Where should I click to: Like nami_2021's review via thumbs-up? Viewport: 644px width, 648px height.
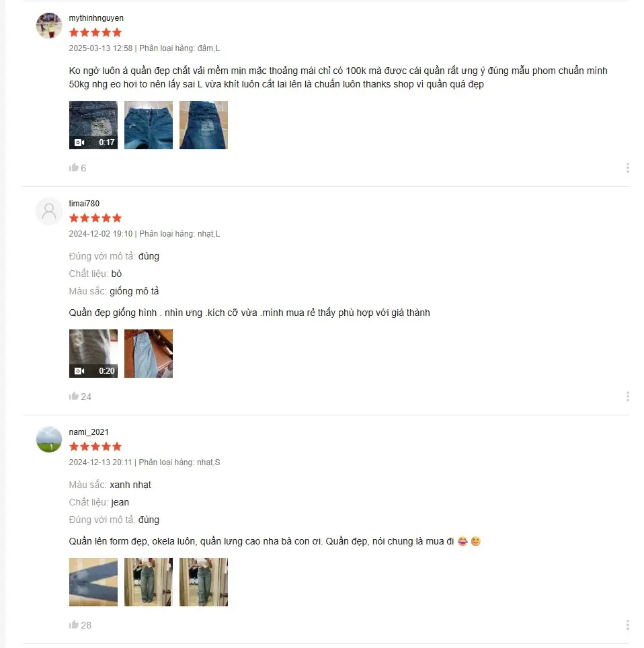(73, 624)
